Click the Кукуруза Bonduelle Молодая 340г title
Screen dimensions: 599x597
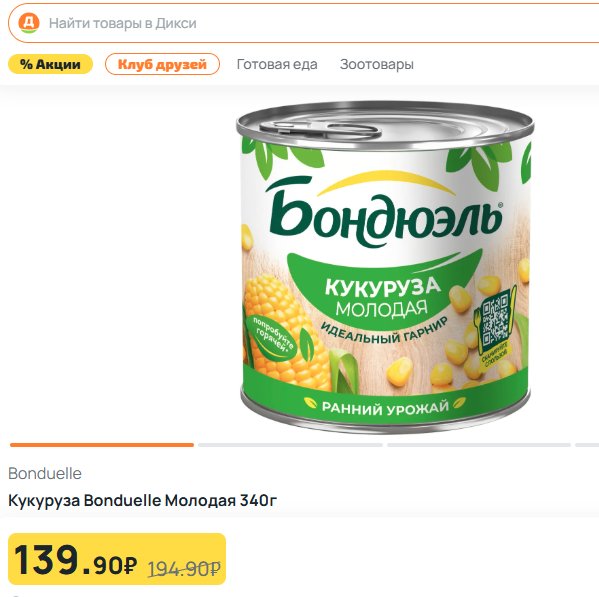click(142, 501)
